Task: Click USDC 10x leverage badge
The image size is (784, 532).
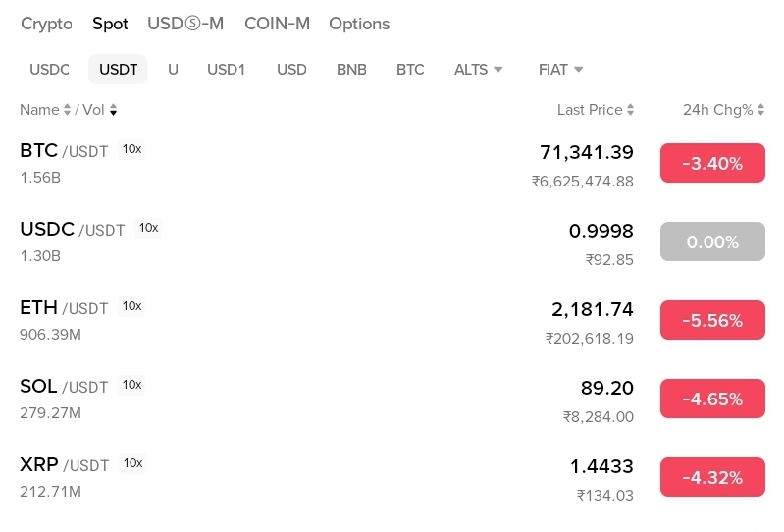Action: click(148, 228)
